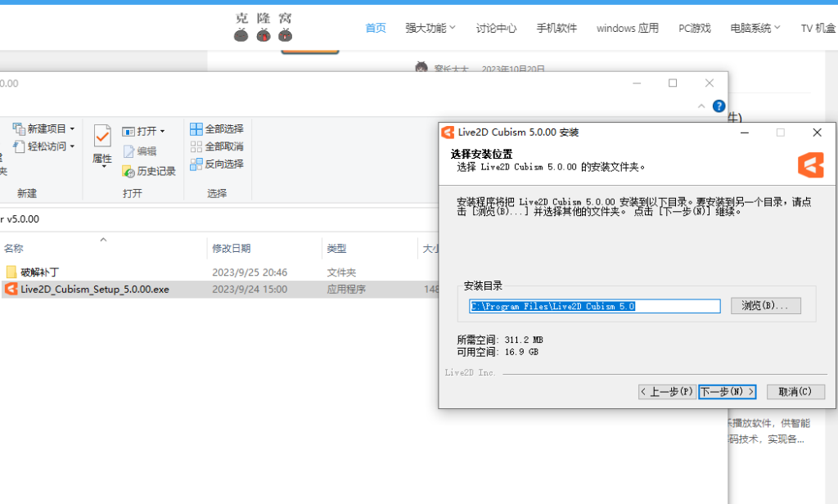This screenshot has height=504, width=838.
Task: Click the 文件夹 type cell
Action: (341, 272)
